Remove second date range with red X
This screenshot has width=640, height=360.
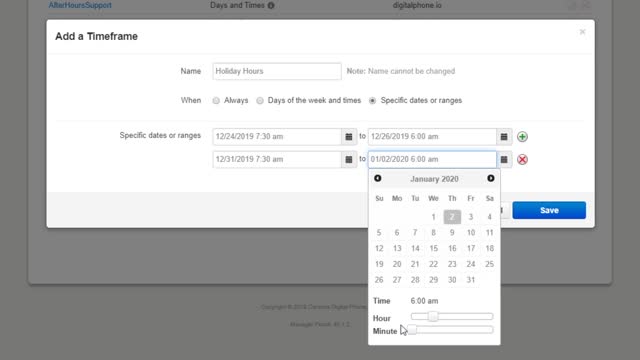[x=522, y=160]
